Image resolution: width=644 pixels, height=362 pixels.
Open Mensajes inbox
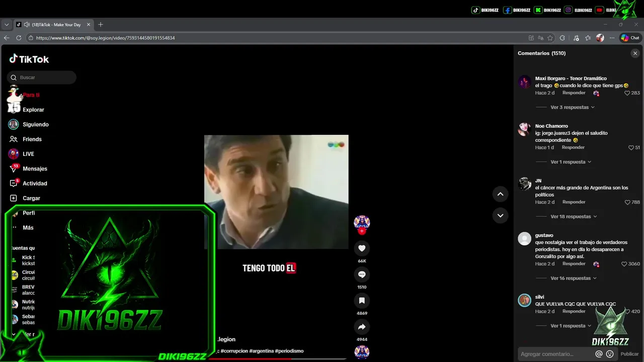(x=35, y=168)
